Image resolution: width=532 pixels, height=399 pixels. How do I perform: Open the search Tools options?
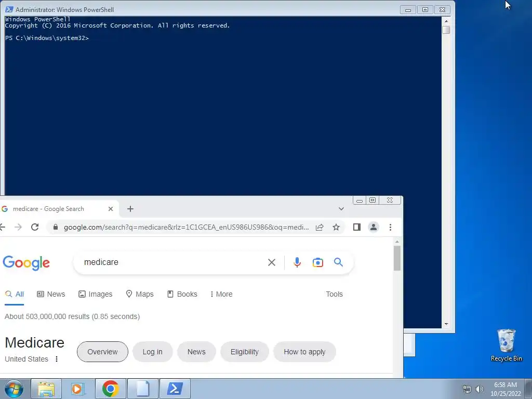[x=334, y=294]
